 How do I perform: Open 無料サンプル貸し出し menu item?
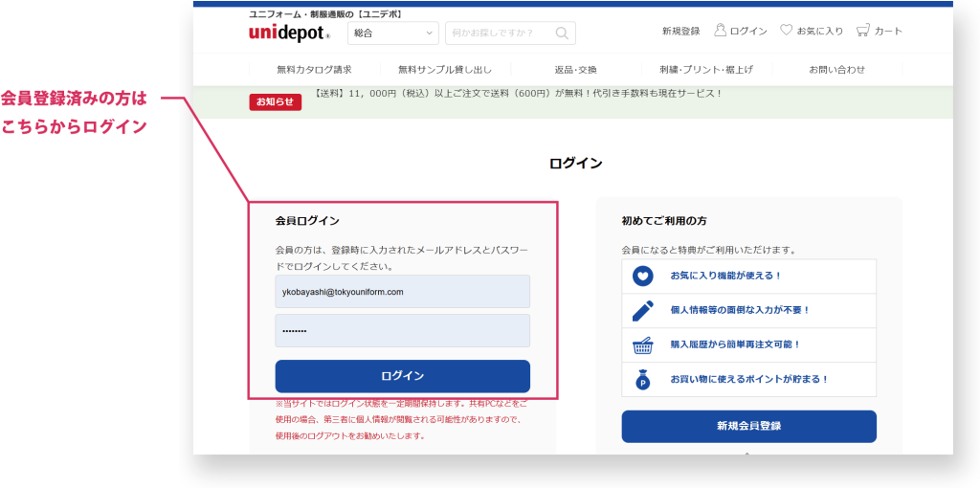point(444,70)
